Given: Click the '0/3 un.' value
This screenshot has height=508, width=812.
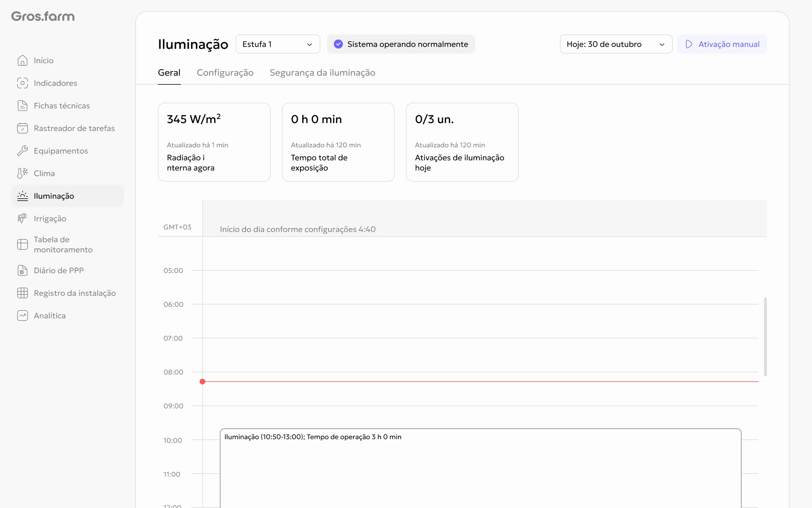Looking at the screenshot, I should 434,119.
